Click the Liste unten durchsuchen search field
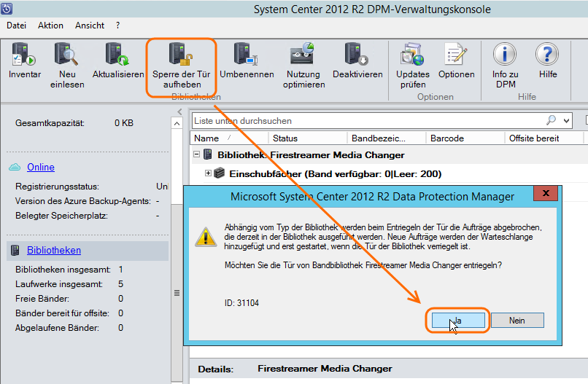The width and height of the screenshot is (588, 384). click(x=365, y=120)
